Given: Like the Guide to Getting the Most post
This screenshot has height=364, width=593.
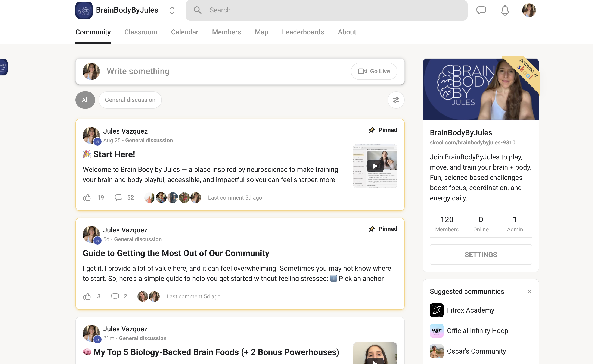Looking at the screenshot, I should [x=87, y=296].
